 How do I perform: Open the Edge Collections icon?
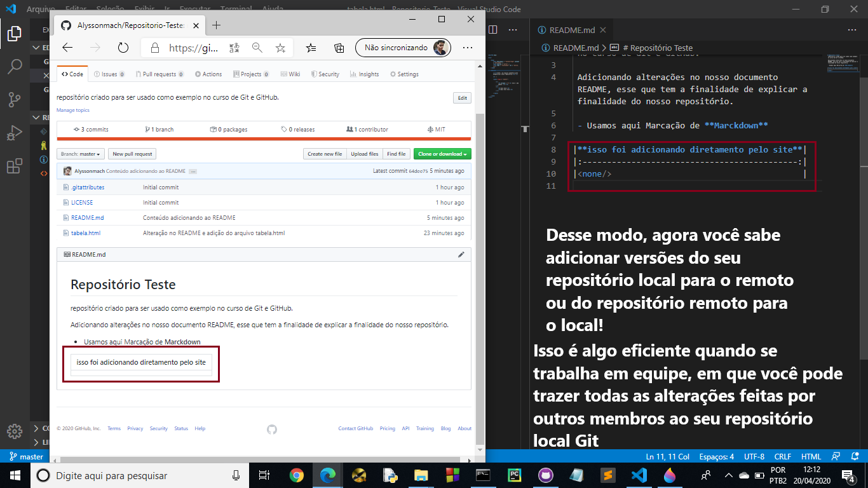point(339,48)
